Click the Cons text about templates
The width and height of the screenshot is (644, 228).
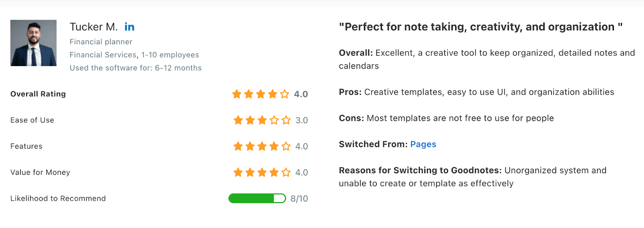point(460,118)
